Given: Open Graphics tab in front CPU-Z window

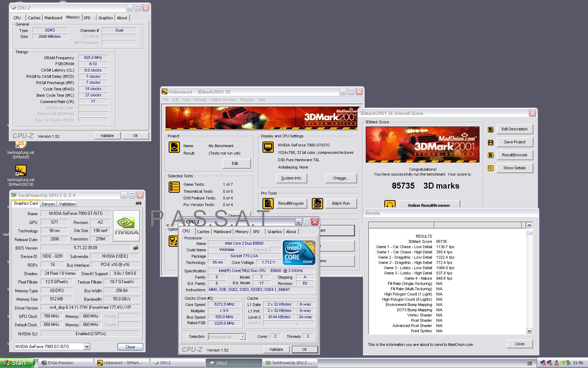Looking at the screenshot, I should [x=274, y=232].
